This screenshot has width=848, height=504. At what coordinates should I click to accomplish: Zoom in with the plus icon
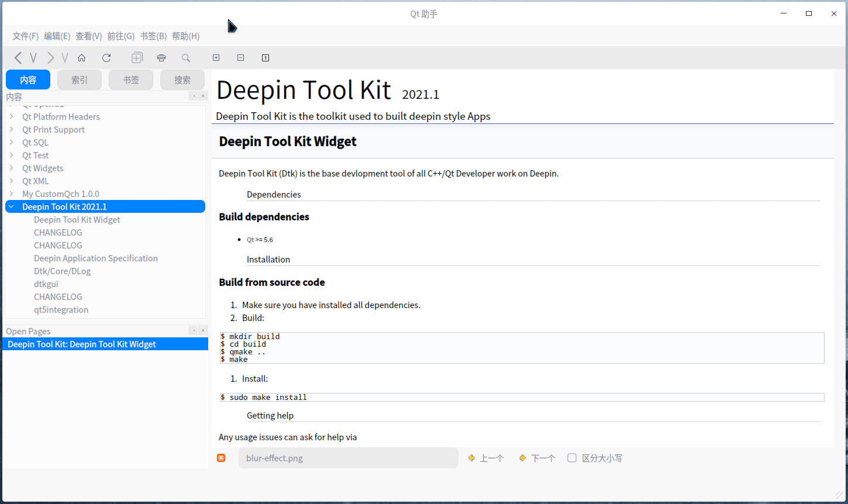point(216,58)
